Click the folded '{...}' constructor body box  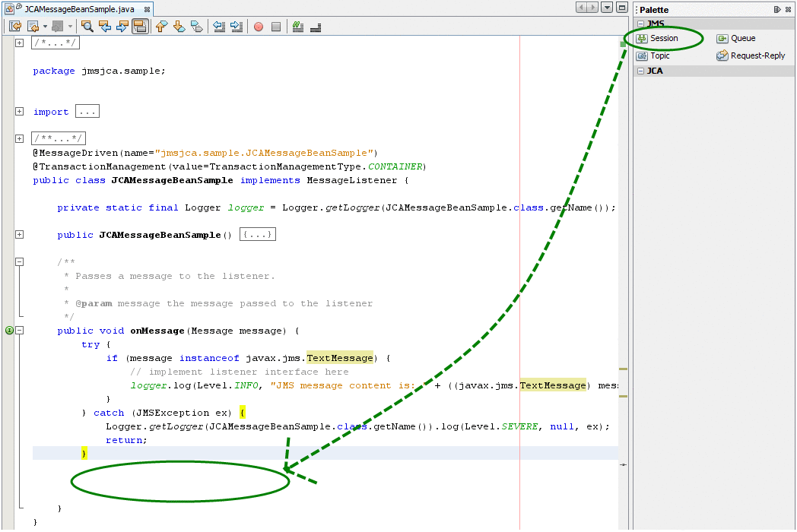tap(258, 234)
